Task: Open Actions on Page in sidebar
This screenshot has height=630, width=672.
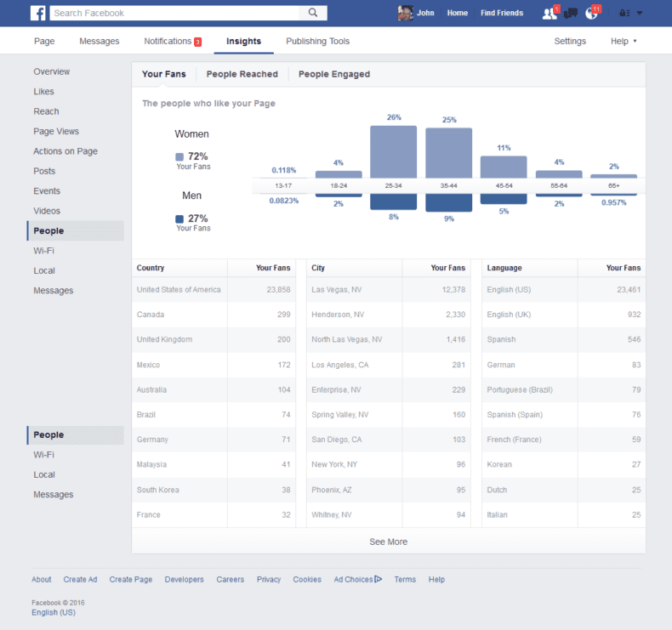Action: coord(65,151)
